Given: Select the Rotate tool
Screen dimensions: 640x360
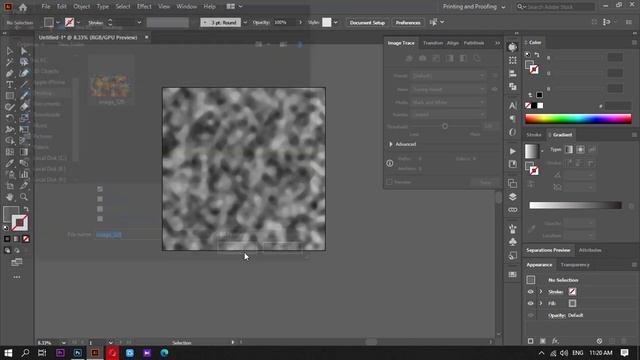Looking at the screenshot, I should [9, 118].
